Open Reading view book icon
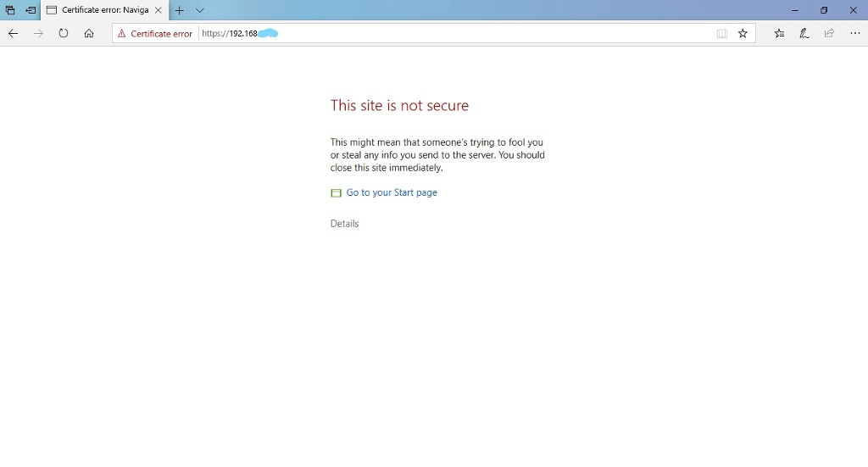Viewport: 868px width, 467px height. coord(722,33)
